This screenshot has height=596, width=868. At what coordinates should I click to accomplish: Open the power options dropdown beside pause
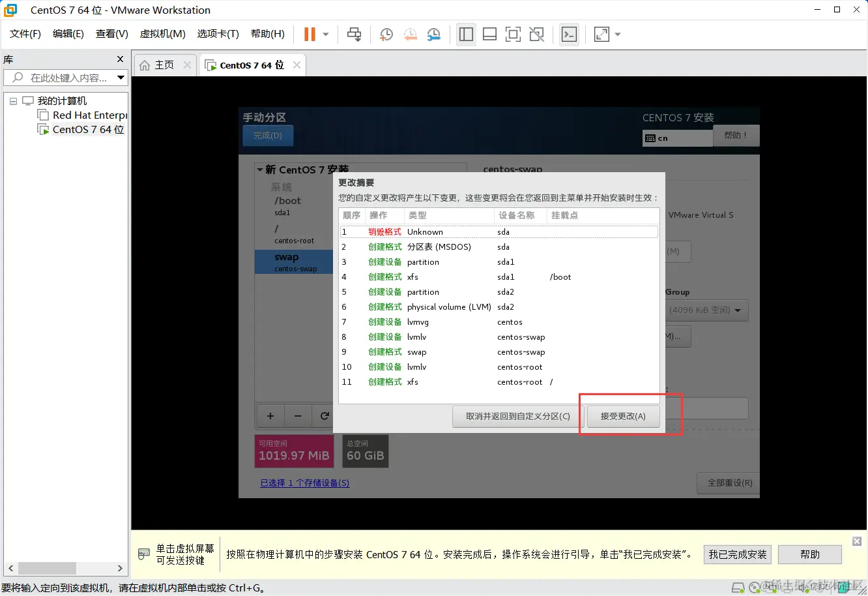click(x=326, y=34)
